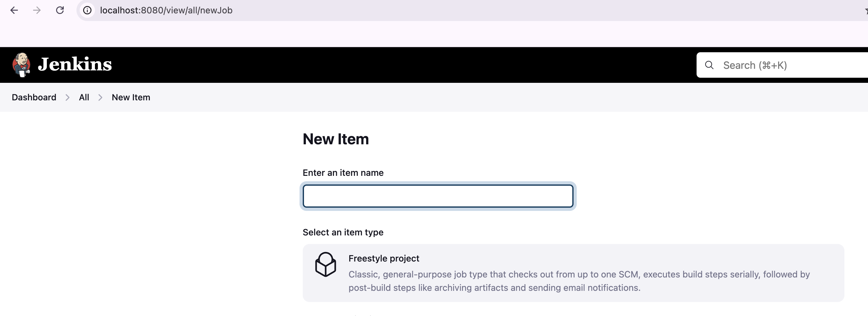Go to the Dashboard breadcrumb
This screenshot has height=316, width=868.
coord(34,97)
